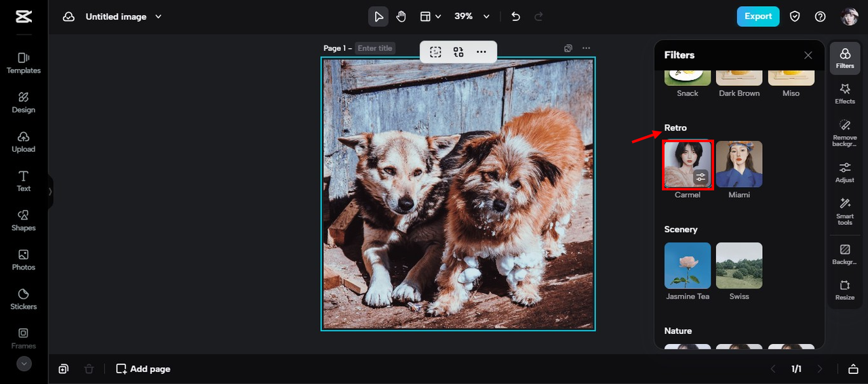Click the replace image icon in floating toolbar

458,51
